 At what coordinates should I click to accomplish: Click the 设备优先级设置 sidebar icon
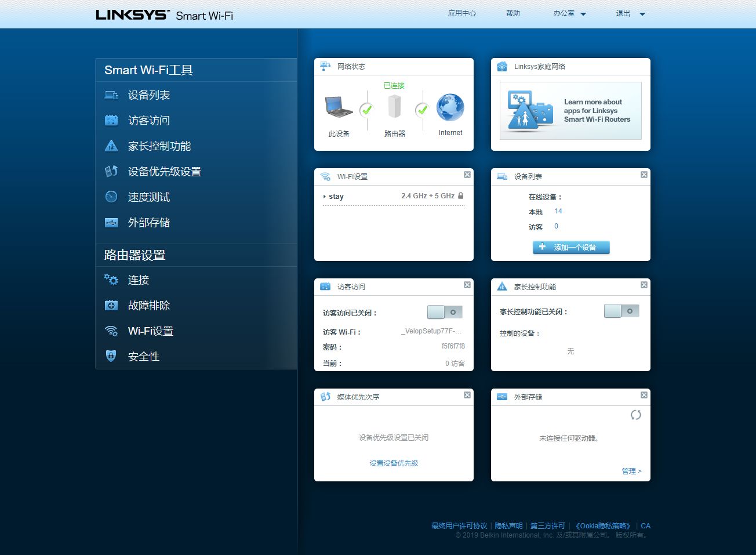111,172
